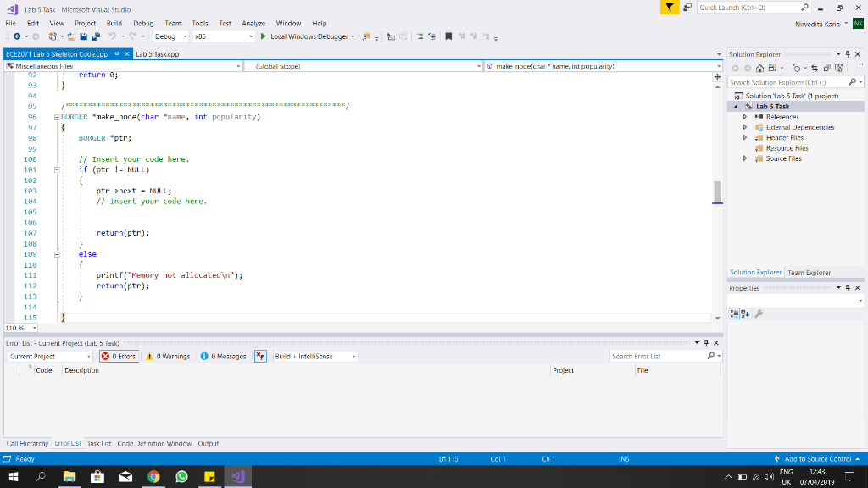Toggle the 0 Errors filter button
This screenshot has height=488, width=868.
click(119, 357)
